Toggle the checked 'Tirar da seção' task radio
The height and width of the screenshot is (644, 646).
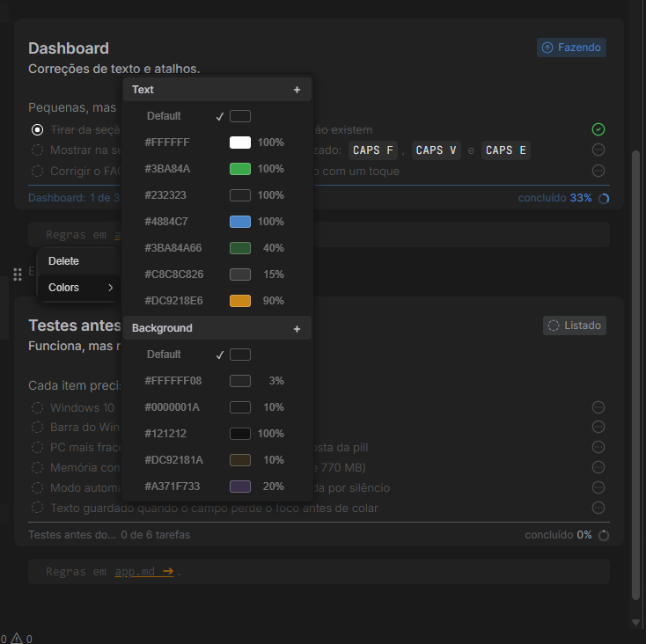[38, 130]
